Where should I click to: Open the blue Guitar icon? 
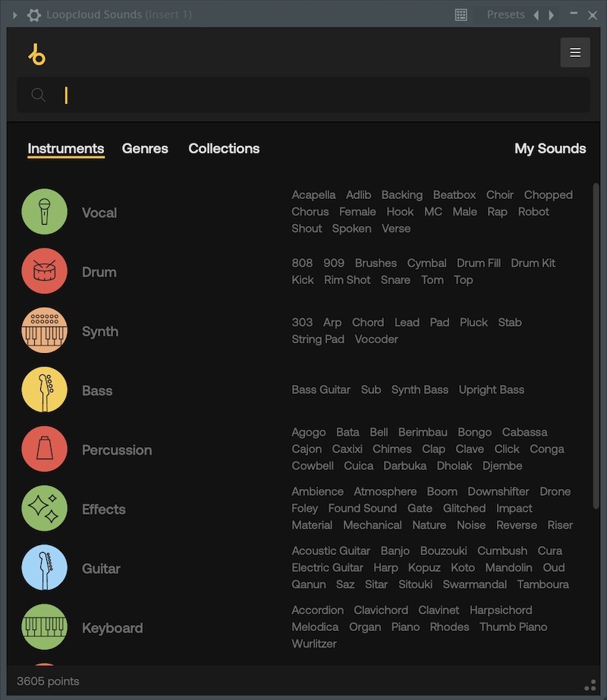[x=45, y=568]
